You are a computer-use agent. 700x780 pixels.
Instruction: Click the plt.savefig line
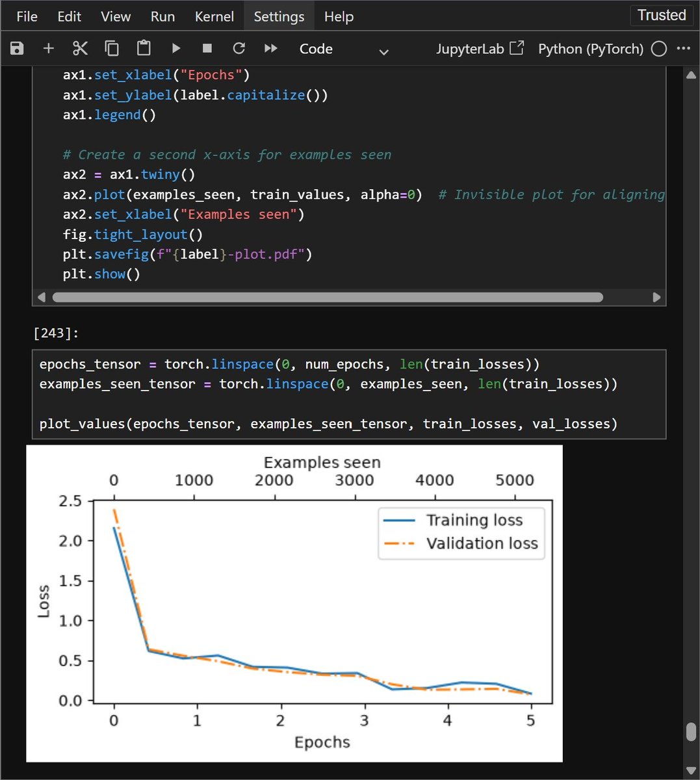tap(187, 254)
